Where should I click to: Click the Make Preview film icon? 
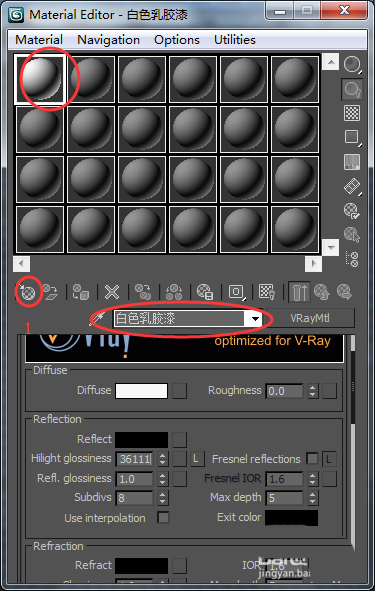coord(352,186)
